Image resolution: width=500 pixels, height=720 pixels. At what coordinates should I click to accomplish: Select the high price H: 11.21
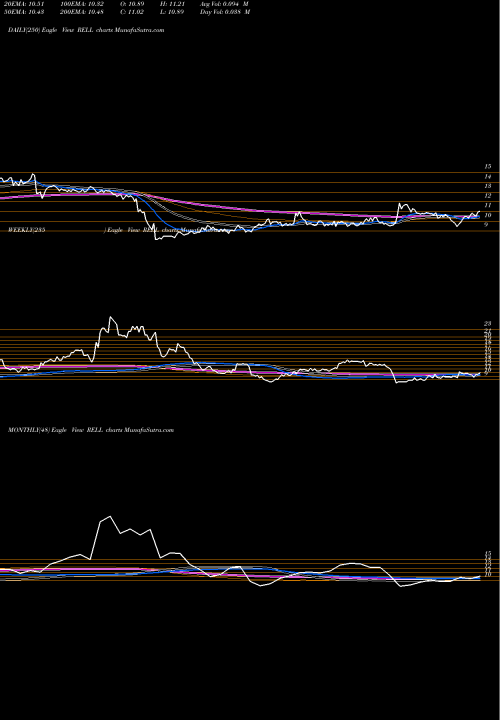[172, 4]
